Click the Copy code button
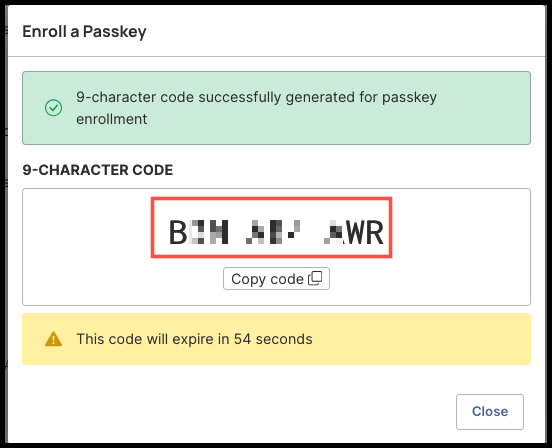 click(x=276, y=279)
